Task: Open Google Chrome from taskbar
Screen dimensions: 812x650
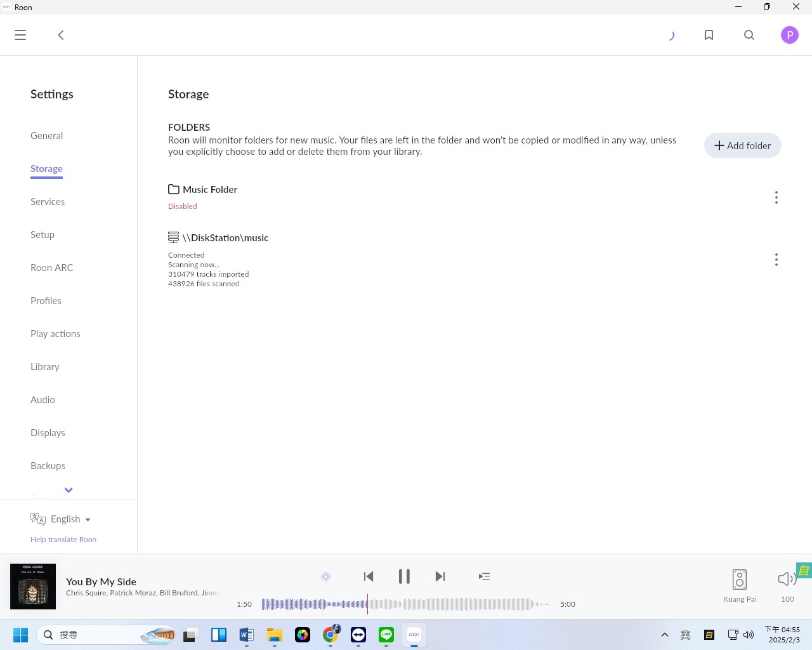Action: 331,635
